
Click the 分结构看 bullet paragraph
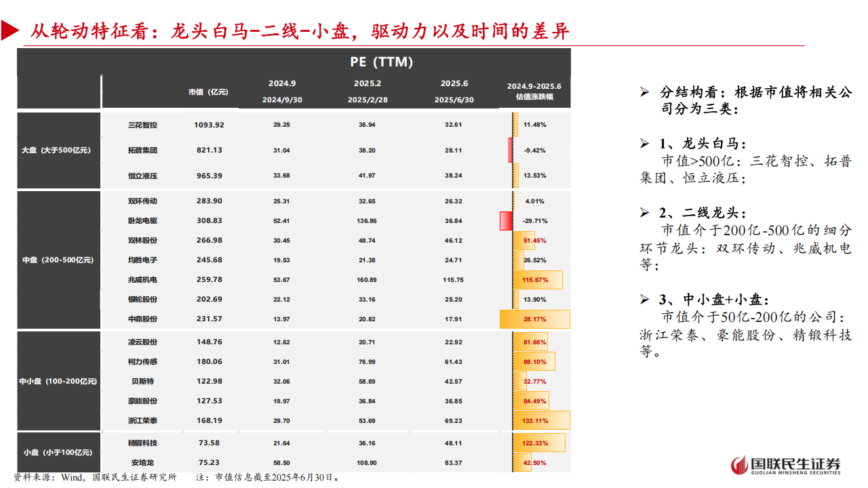tap(755, 100)
